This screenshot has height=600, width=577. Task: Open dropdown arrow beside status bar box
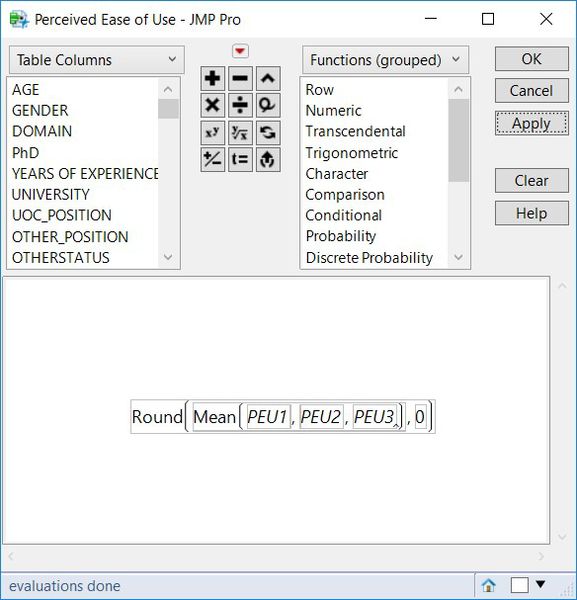click(x=540, y=584)
